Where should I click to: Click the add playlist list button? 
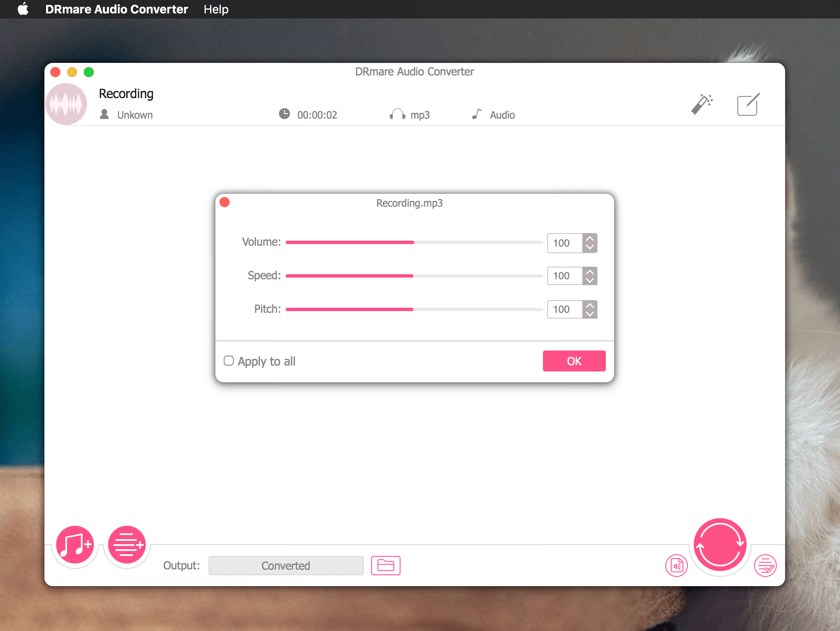(x=127, y=545)
